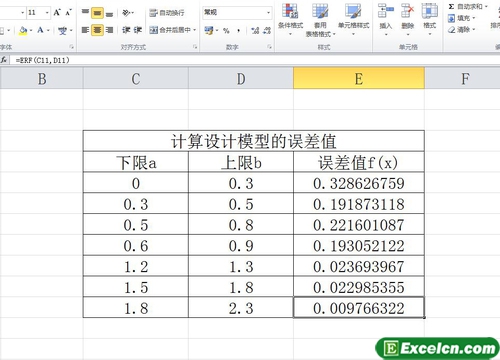
Task: Align cell text to the right
Action: (x=109, y=30)
